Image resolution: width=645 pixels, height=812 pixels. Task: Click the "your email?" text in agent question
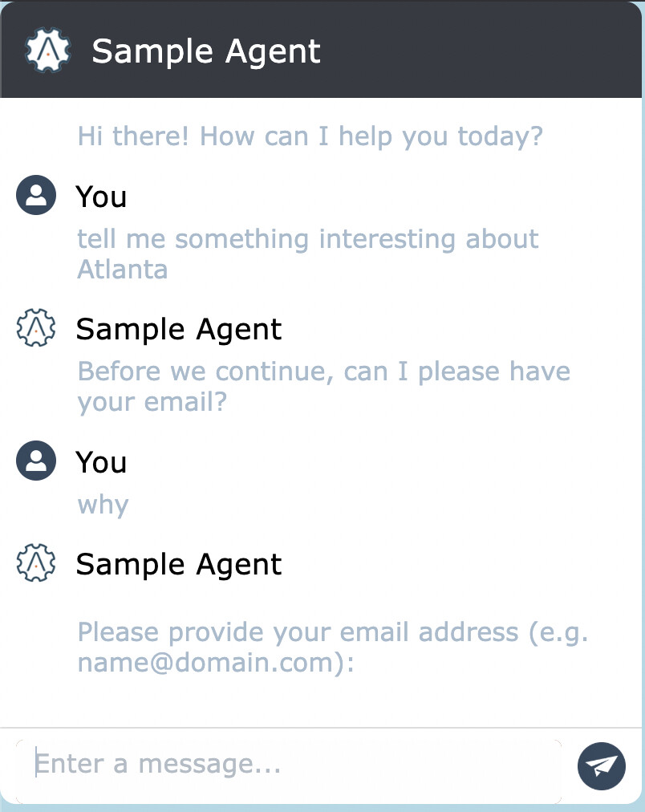click(152, 401)
